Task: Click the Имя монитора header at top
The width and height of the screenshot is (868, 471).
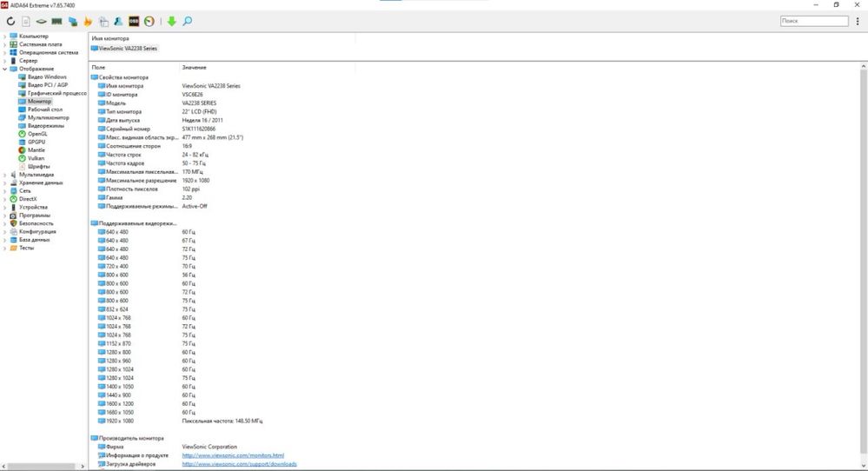Action: pos(110,39)
